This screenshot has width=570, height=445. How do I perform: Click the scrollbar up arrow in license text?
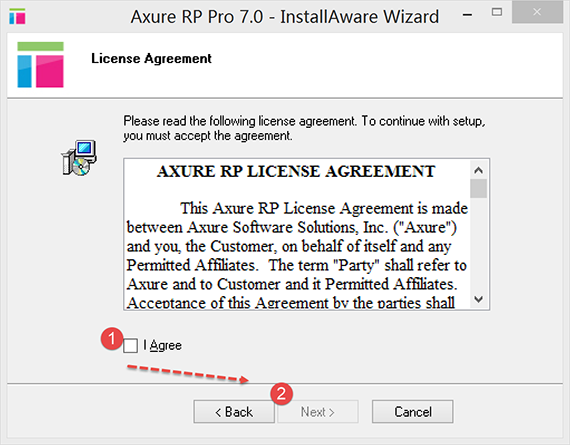pyautogui.click(x=478, y=170)
